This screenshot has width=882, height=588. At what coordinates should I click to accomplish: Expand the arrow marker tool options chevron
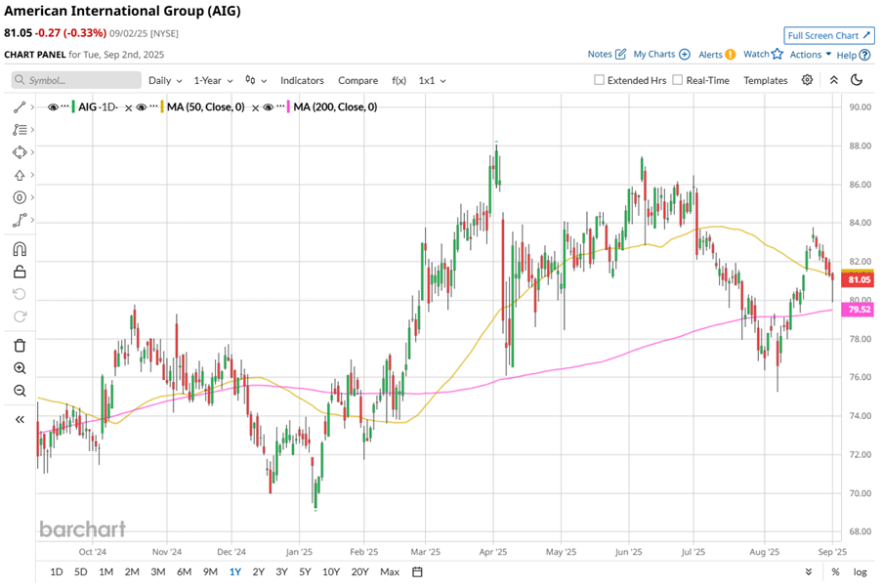tap(32, 175)
